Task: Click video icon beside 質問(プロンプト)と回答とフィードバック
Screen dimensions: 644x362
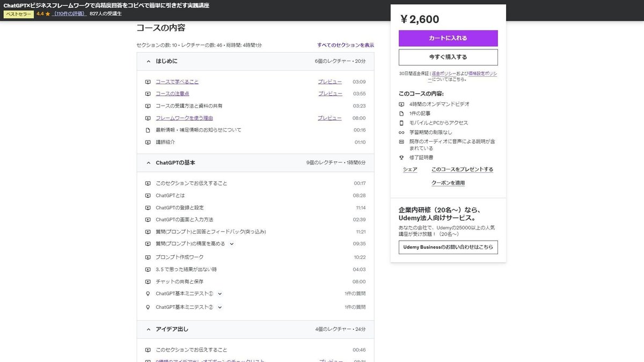Action: tap(148, 232)
